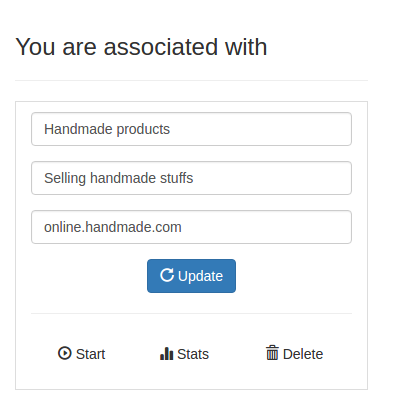397x408 pixels.
Task: Open the bar chart Stats icon
Action: (166, 353)
